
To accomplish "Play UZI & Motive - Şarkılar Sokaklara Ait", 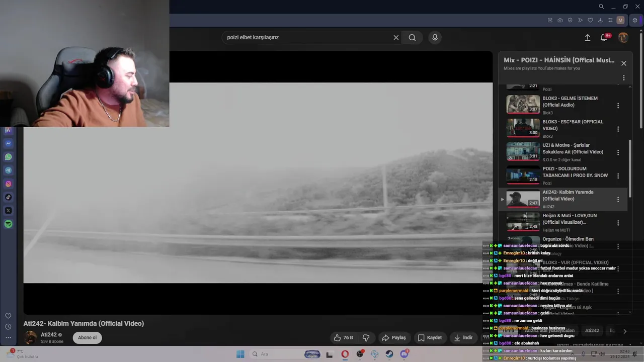I will point(523,151).
